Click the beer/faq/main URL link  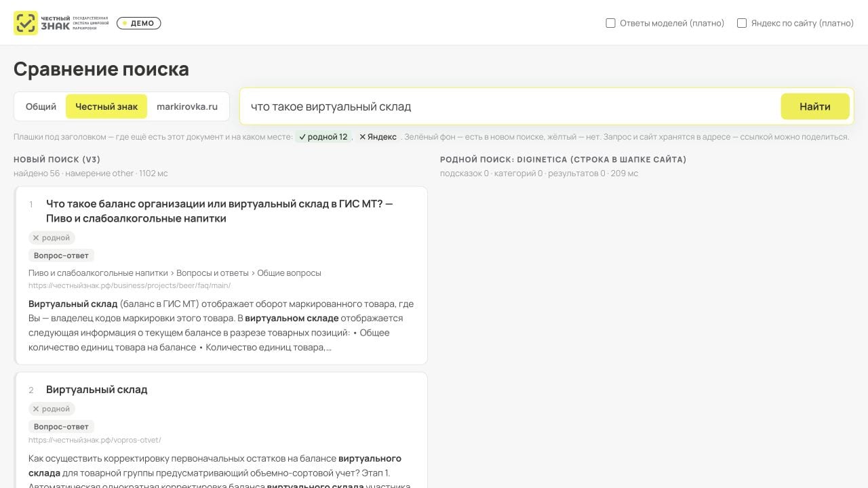(130, 285)
